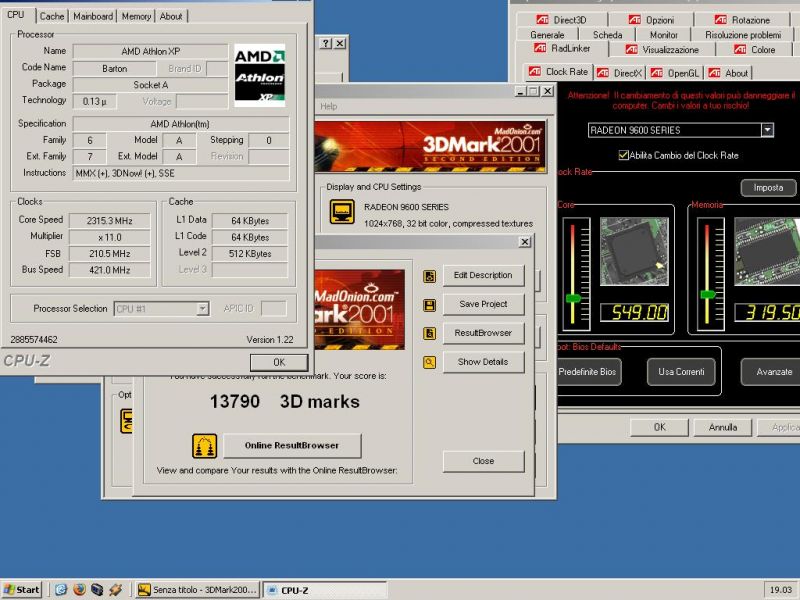The height and width of the screenshot is (600, 800).
Task: Open the Mainboard tab in CPU-Z
Action: pos(93,16)
